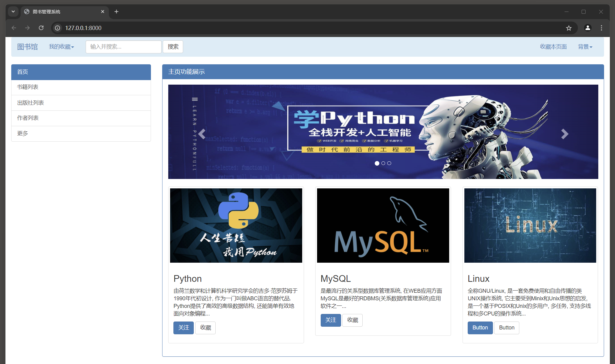Select third carousel indicator dot
The image size is (615, 364).
click(389, 163)
